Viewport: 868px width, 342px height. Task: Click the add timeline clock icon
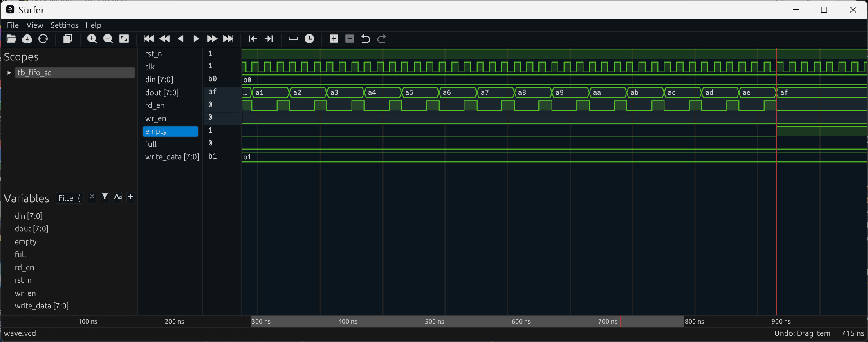[310, 39]
